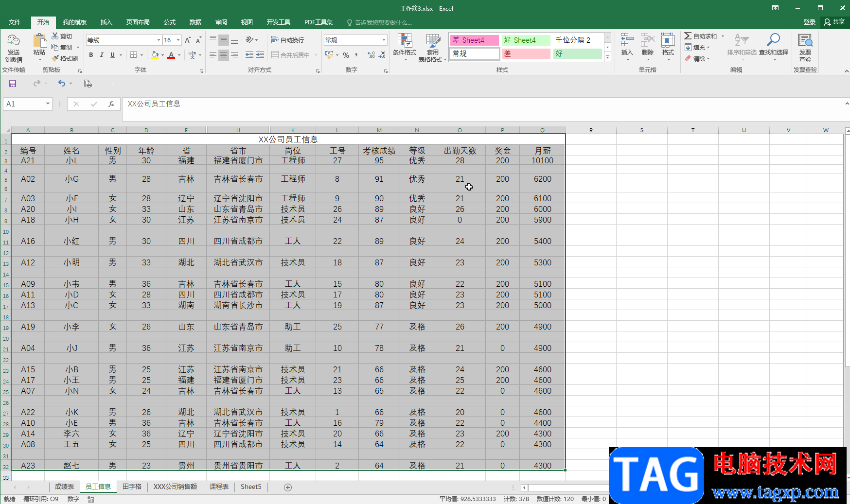Viewport: 850px width, 504px height.
Task: Apply the yellow fill color bucket
Action: (x=155, y=55)
